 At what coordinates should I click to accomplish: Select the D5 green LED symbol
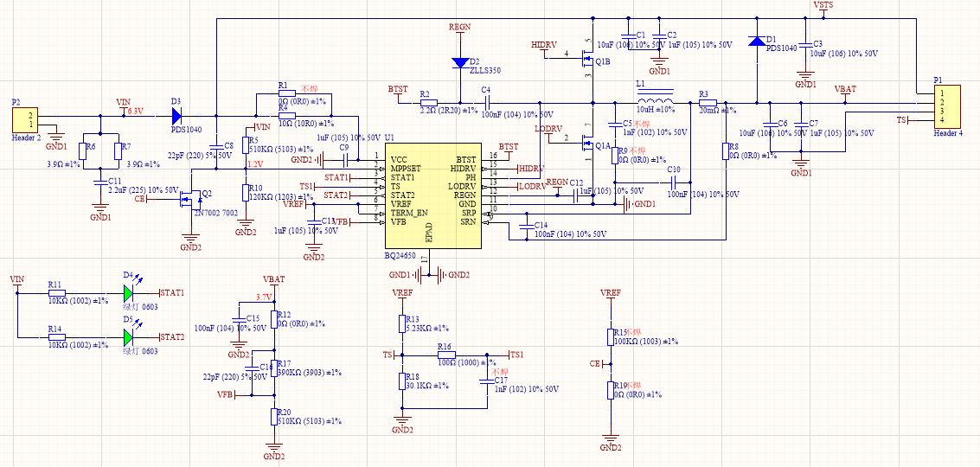point(130,337)
